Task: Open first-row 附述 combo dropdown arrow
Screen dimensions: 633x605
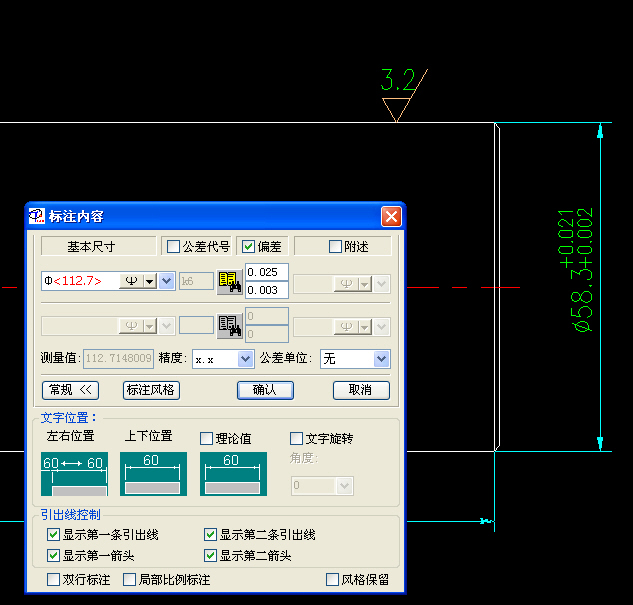Action: pyautogui.click(x=381, y=284)
